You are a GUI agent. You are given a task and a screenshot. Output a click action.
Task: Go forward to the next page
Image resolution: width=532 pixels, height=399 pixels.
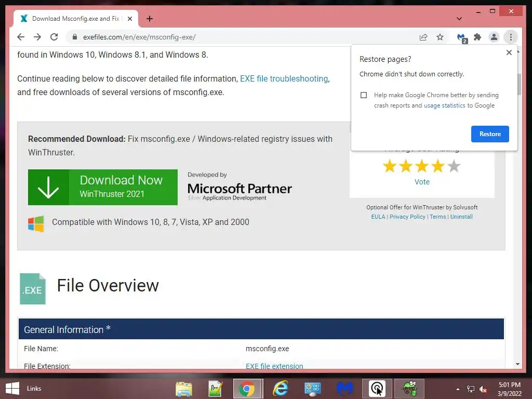pyautogui.click(x=37, y=37)
